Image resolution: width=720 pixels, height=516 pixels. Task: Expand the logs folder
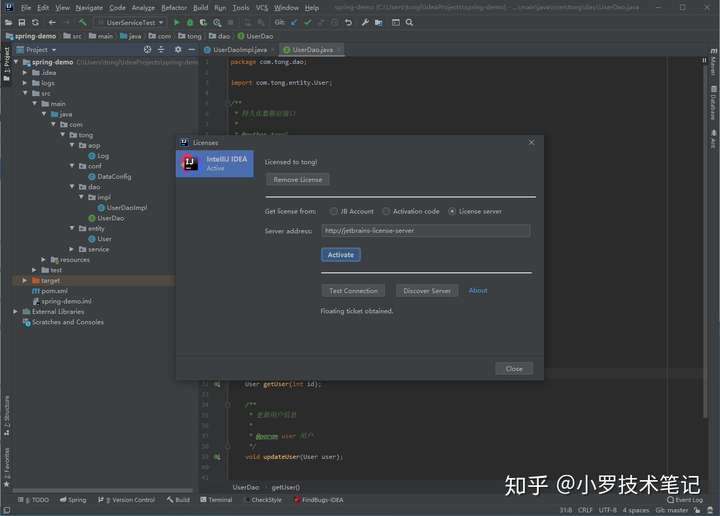(25, 83)
